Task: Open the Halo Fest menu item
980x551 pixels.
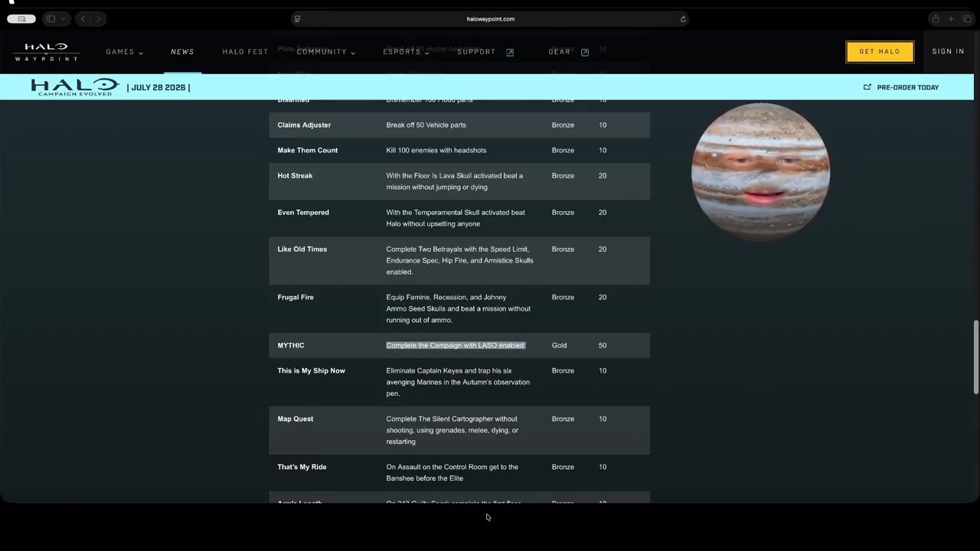Action: click(245, 52)
